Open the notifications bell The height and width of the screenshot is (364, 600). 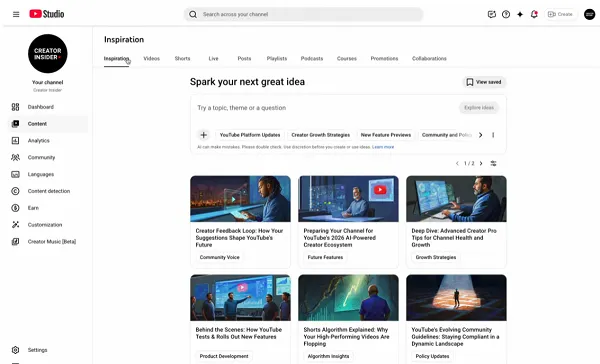tap(534, 15)
